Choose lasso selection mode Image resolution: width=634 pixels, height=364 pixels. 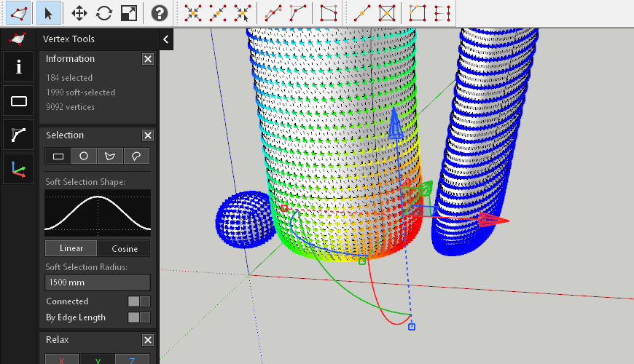tap(136, 156)
